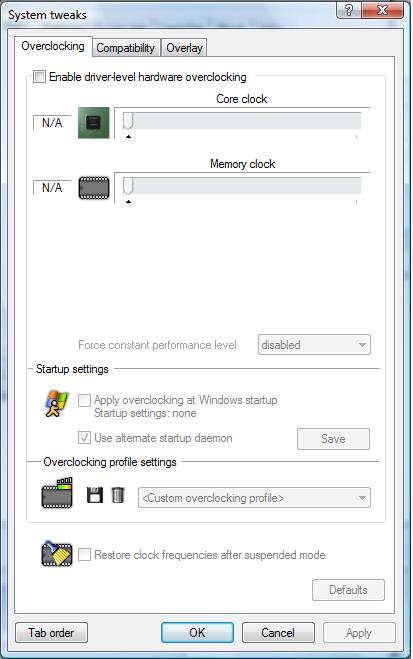Toggle Use alternate startup daemon checkbox
Screen dimensions: 413x659
(84, 438)
